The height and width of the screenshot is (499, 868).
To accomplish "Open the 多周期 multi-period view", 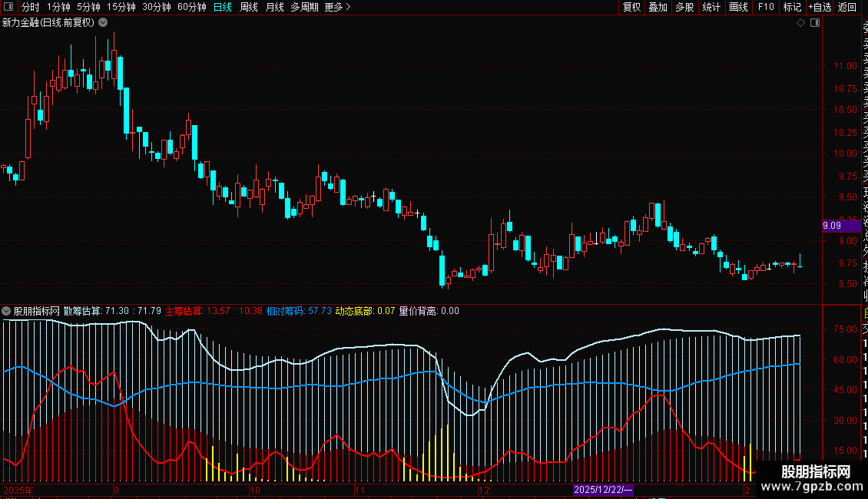I will (304, 7).
